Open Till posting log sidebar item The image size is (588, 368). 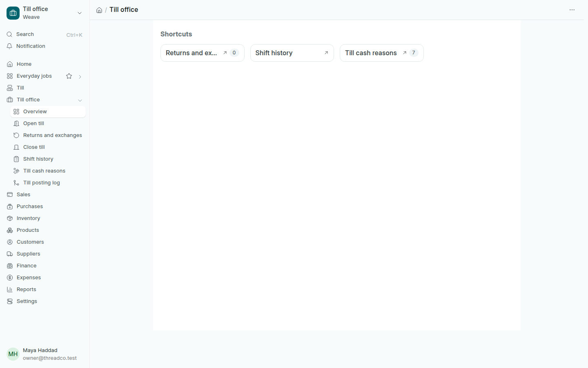click(x=48, y=183)
